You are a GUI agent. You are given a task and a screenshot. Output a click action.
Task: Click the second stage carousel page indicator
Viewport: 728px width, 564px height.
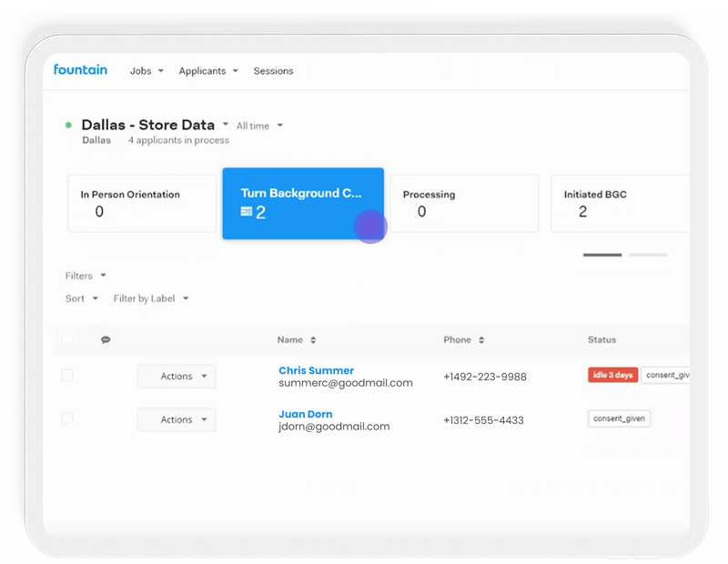(x=648, y=255)
